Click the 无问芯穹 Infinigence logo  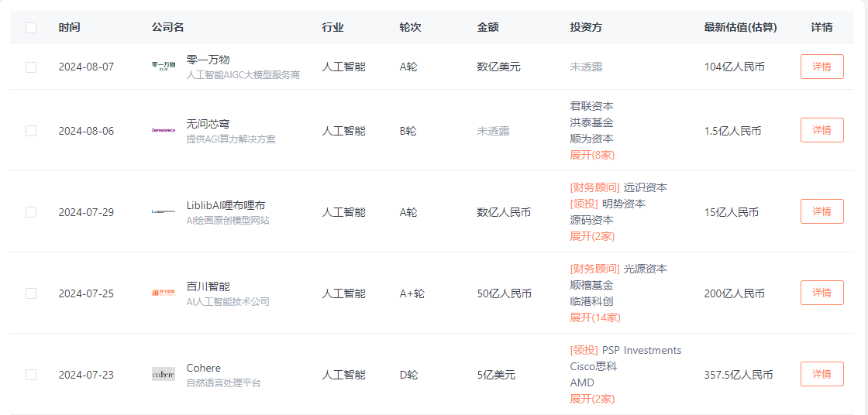pyautogui.click(x=164, y=130)
